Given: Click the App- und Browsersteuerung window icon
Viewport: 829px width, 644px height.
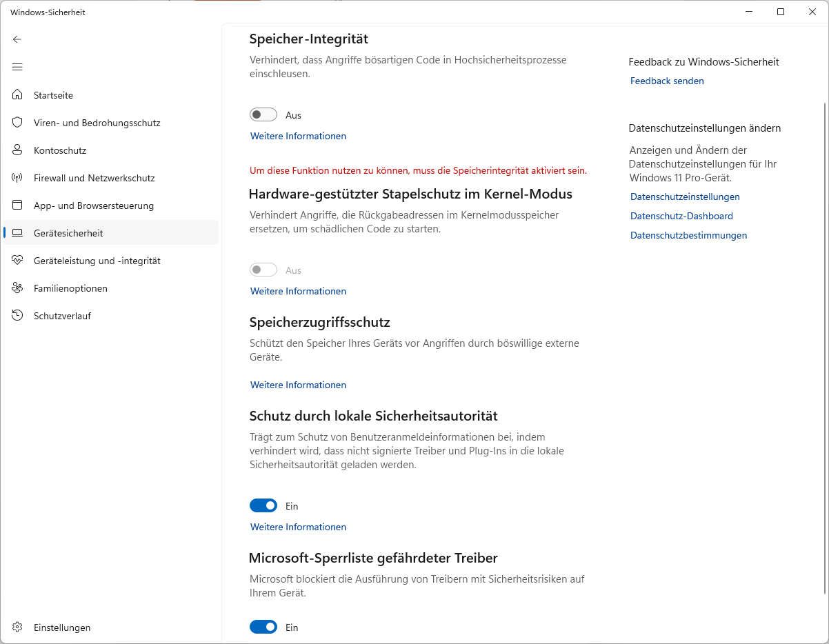Looking at the screenshot, I should click(18, 205).
